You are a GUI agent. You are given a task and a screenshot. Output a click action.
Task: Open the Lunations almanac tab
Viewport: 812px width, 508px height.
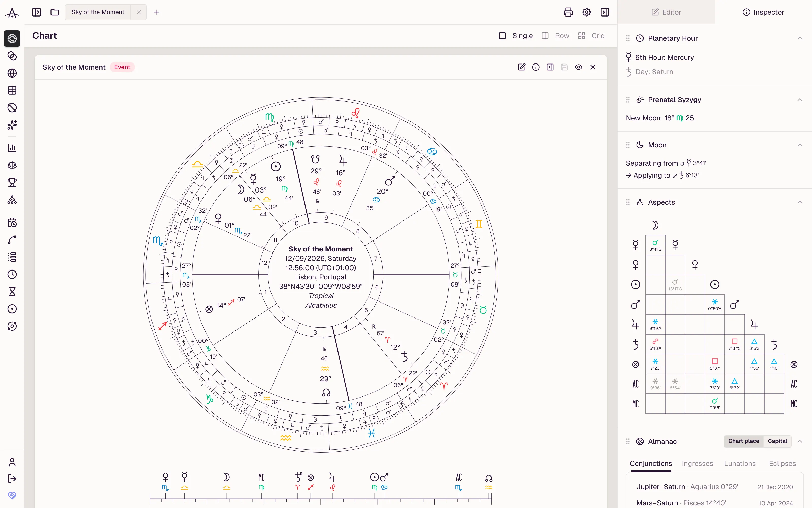(740, 463)
